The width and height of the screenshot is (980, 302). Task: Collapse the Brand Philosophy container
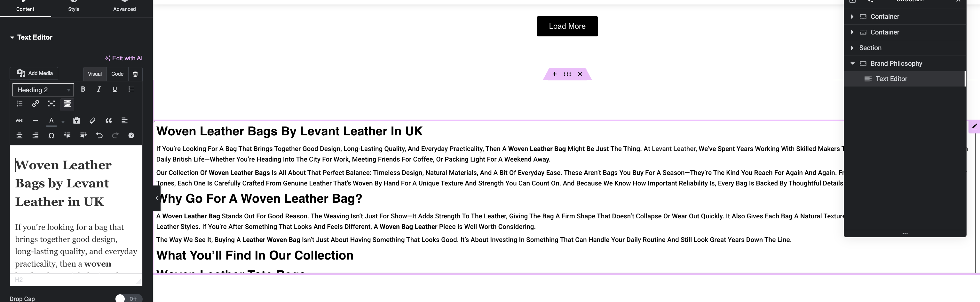point(853,64)
